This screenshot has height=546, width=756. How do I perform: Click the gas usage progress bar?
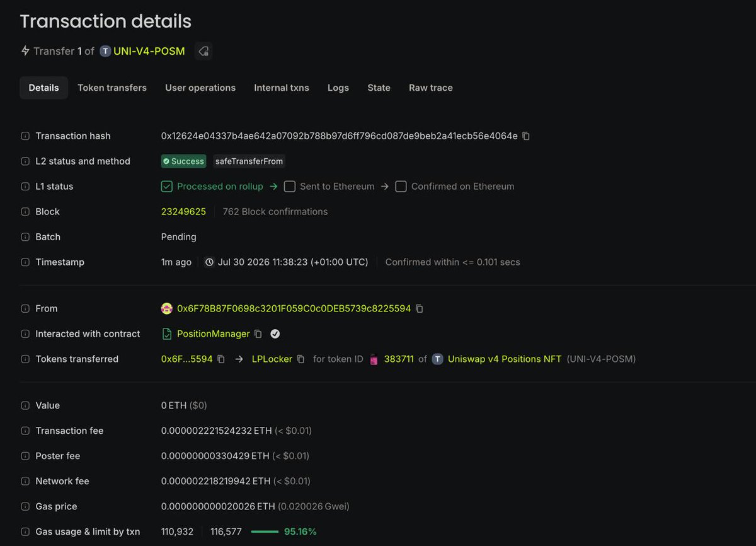[265, 532]
